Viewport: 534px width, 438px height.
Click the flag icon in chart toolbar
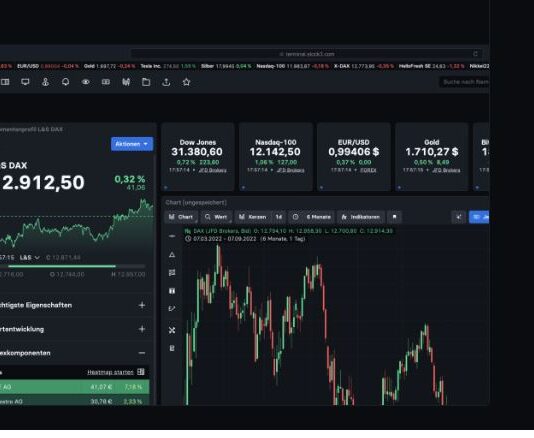coord(394,217)
